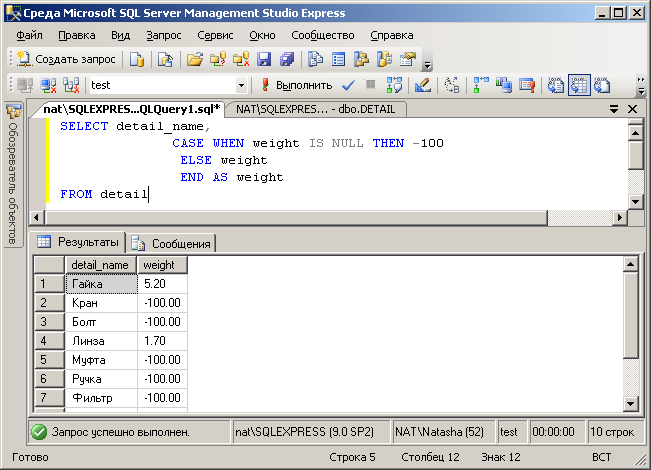Open the Сообщество menu
Screen dimensions: 651x470
[323, 35]
